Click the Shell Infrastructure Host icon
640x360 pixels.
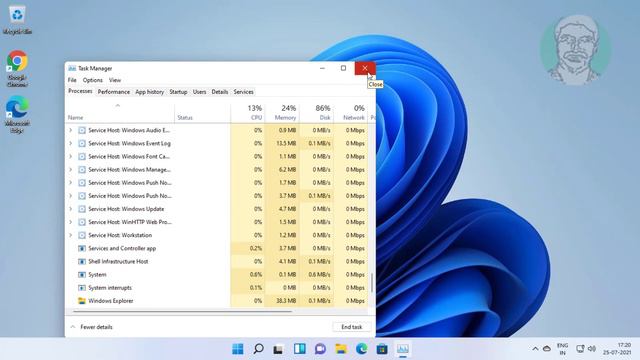point(82,262)
